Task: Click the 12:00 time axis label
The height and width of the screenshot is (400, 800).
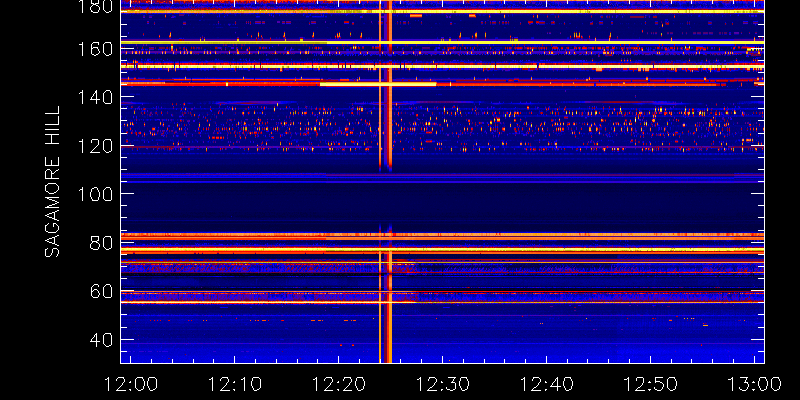Action: [130, 383]
